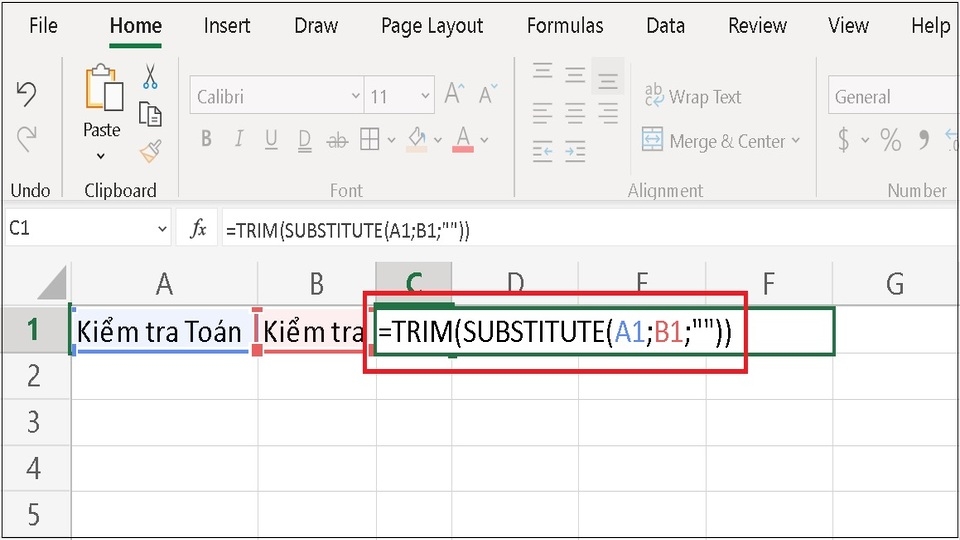Switch to Page Layout tab

(432, 26)
